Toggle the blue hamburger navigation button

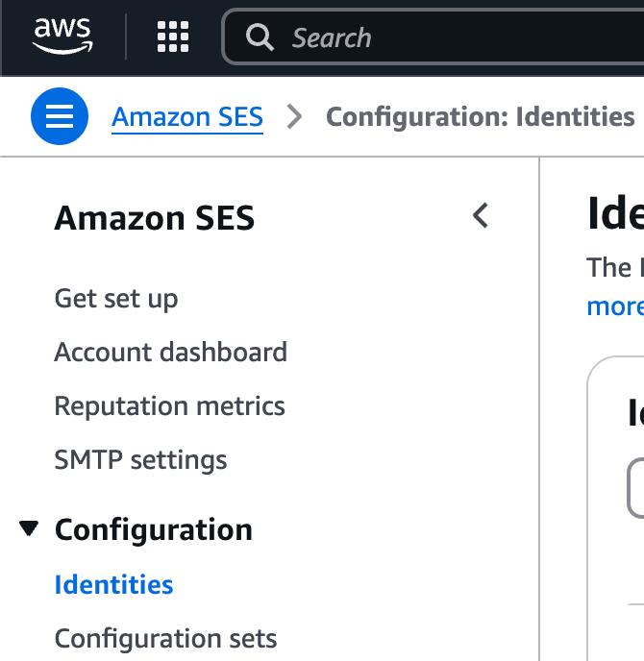[60, 117]
